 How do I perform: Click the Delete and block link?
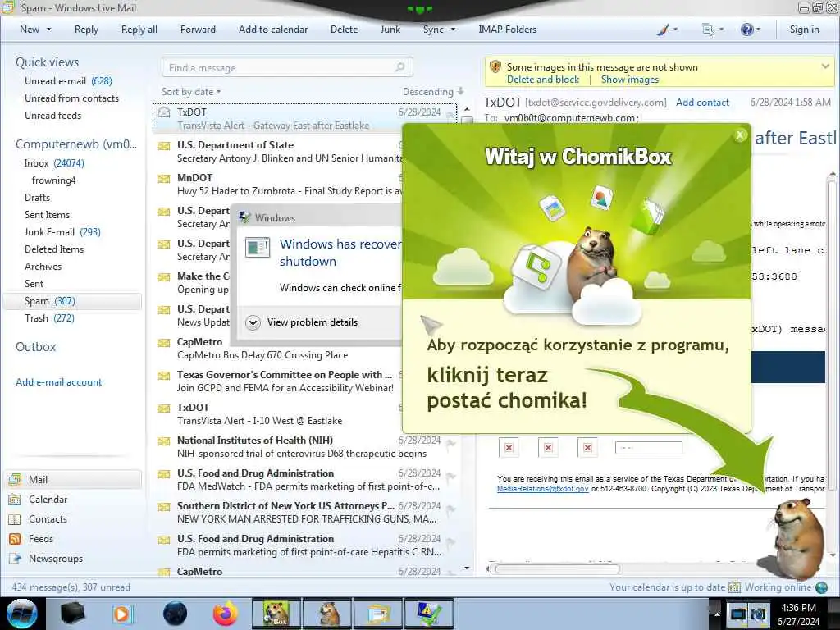coord(543,80)
